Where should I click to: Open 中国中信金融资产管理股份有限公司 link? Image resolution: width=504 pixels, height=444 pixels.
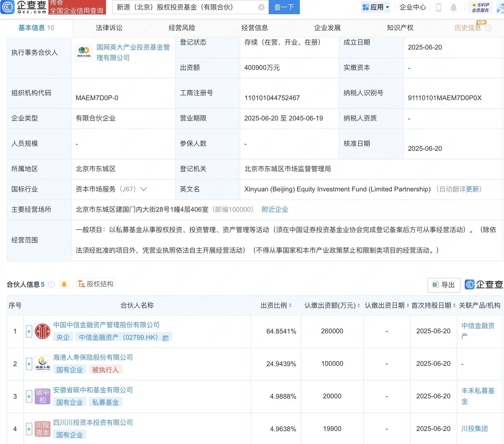pyautogui.click(x=106, y=325)
